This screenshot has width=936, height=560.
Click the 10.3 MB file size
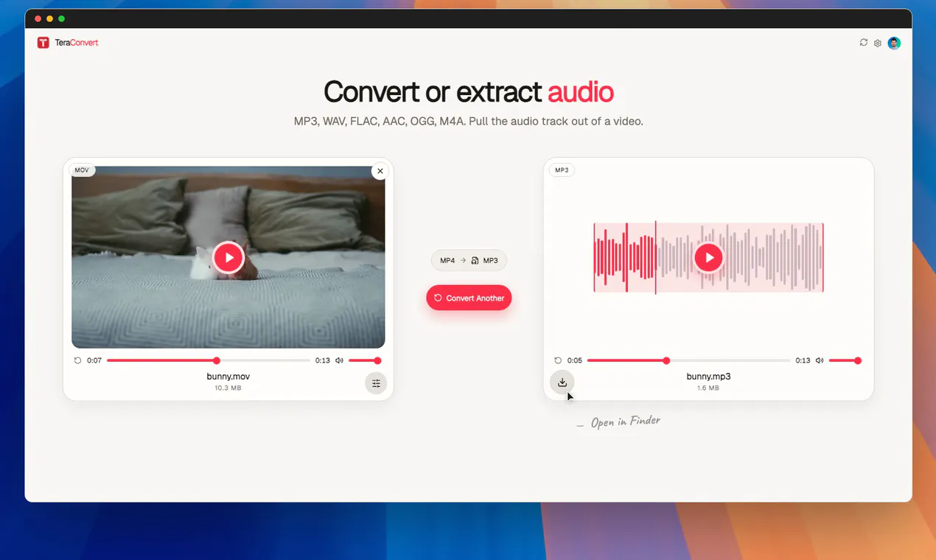[x=228, y=388]
